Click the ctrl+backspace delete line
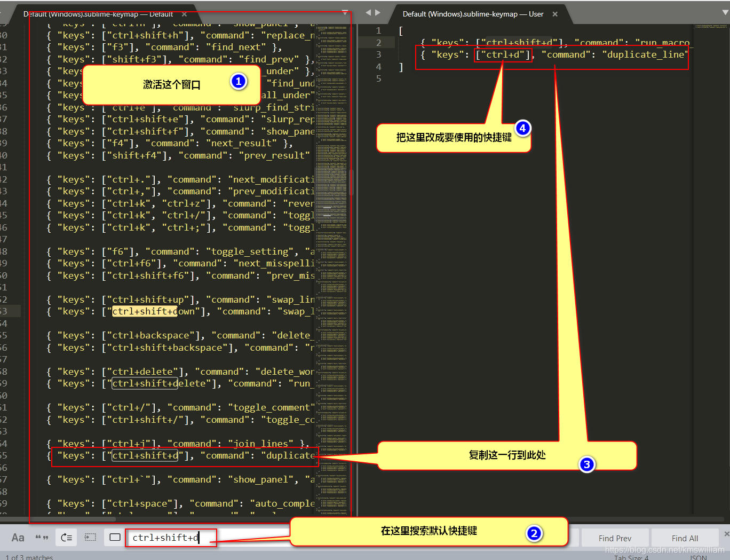This screenshot has width=730, height=560. [180, 335]
